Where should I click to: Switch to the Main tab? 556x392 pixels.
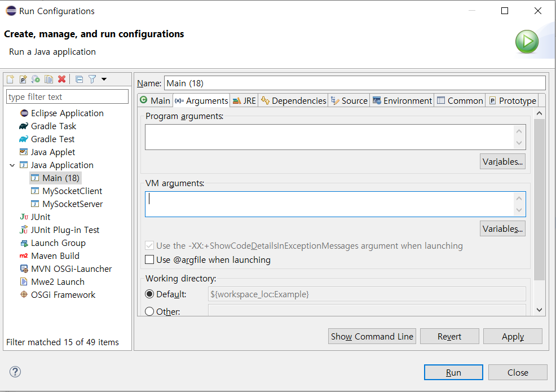click(155, 100)
